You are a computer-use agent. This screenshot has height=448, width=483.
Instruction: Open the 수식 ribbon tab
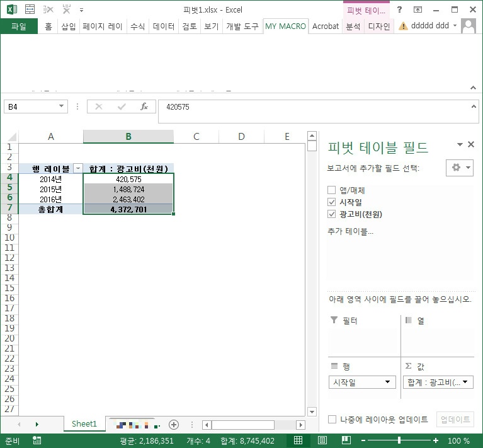137,26
